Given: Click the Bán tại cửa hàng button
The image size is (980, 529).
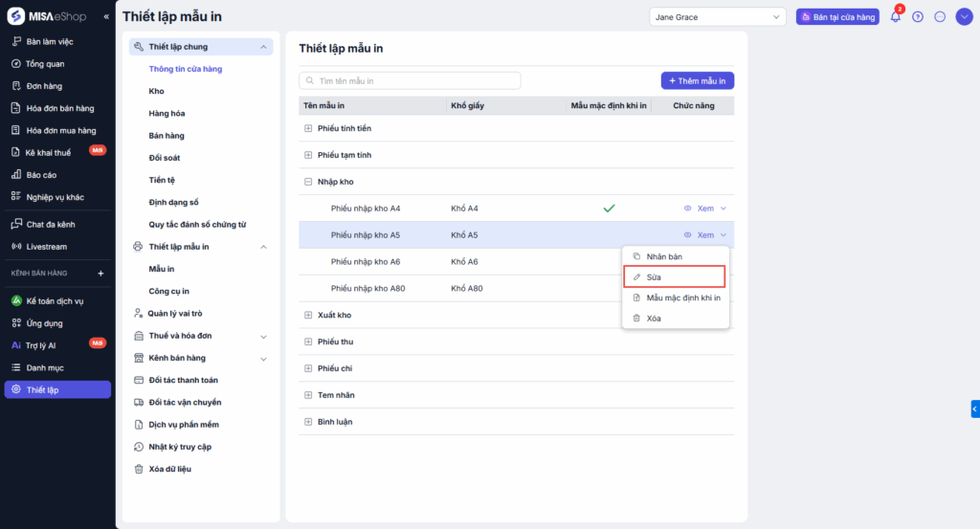Looking at the screenshot, I should (x=837, y=17).
